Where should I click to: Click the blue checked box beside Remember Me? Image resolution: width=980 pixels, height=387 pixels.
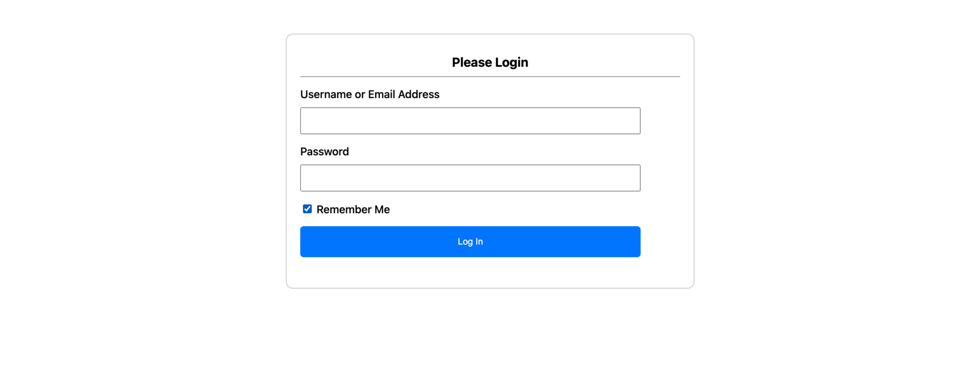pos(307,209)
